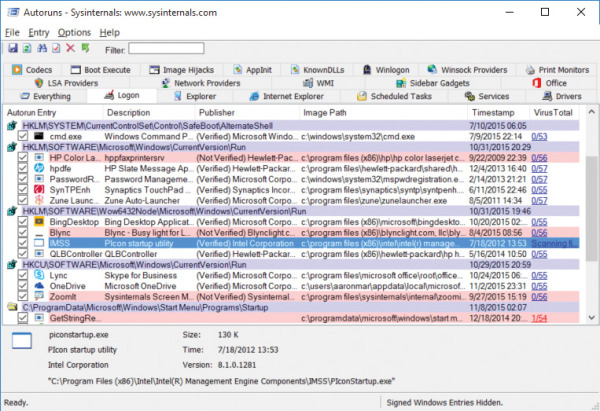Switch to the Scheduled Tasks tab
This screenshot has height=411, width=600.
pyautogui.click(x=394, y=96)
